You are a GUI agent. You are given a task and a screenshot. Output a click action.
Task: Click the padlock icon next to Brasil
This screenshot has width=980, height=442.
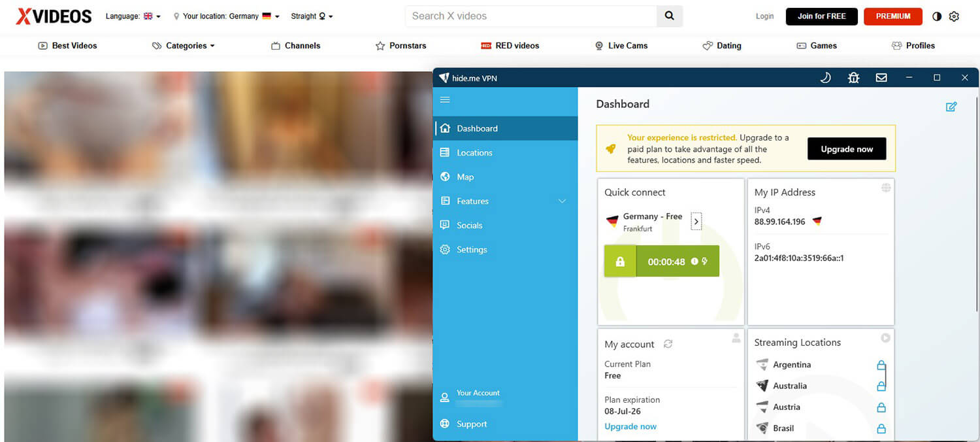coord(881,428)
